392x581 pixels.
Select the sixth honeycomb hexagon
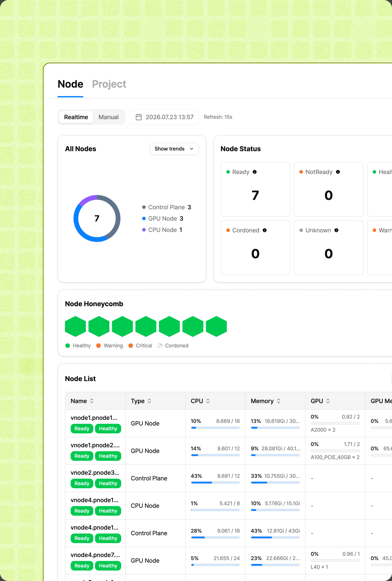click(x=193, y=327)
